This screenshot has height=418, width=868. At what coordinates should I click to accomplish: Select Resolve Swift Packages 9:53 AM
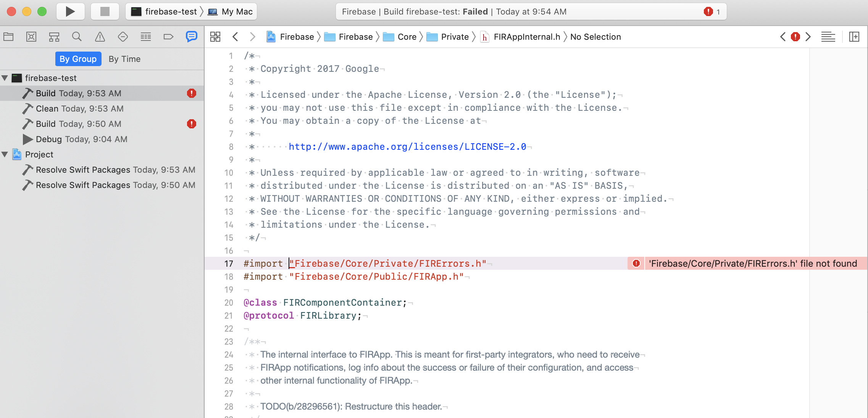[102, 170]
